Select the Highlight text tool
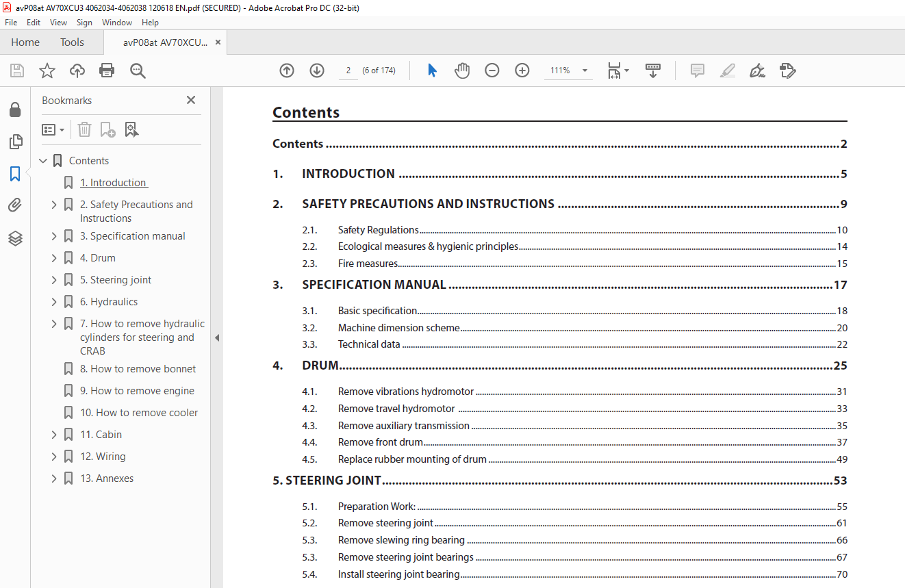This screenshot has width=905, height=588. (x=728, y=71)
